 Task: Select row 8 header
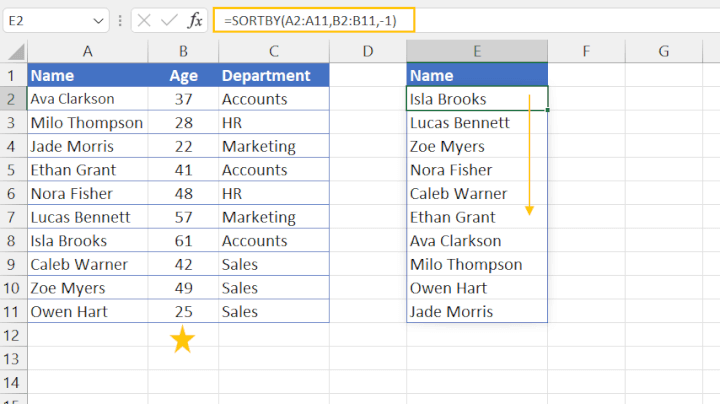13,241
